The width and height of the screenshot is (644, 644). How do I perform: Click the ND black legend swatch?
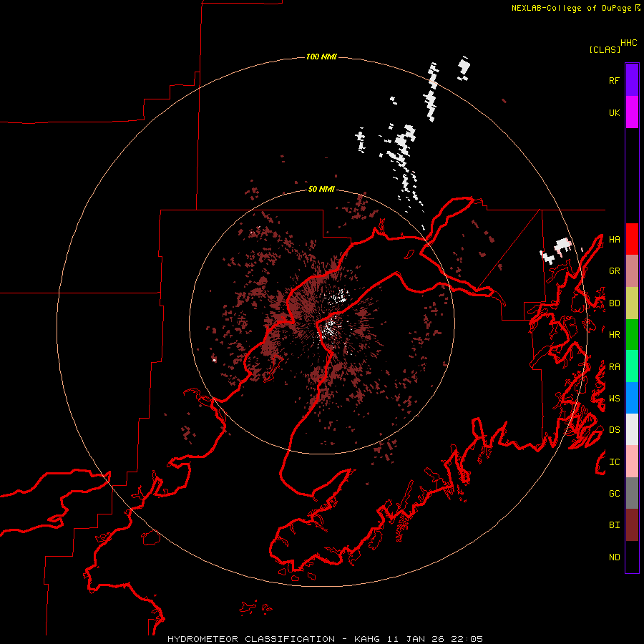click(x=632, y=557)
